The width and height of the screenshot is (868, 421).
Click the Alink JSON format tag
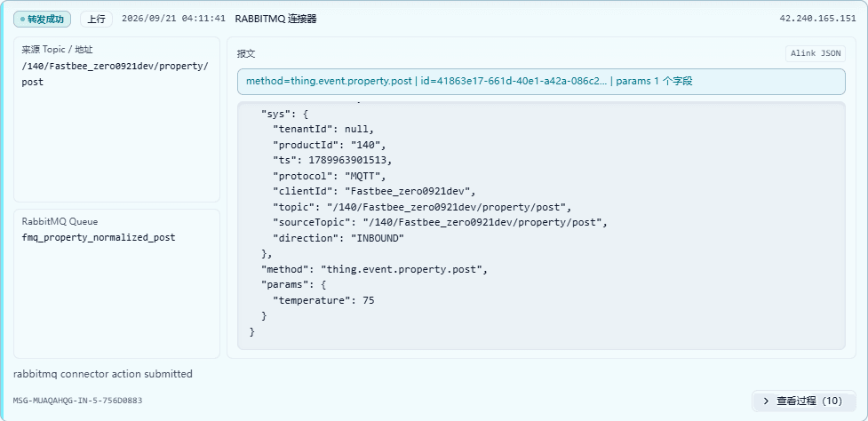click(x=816, y=53)
